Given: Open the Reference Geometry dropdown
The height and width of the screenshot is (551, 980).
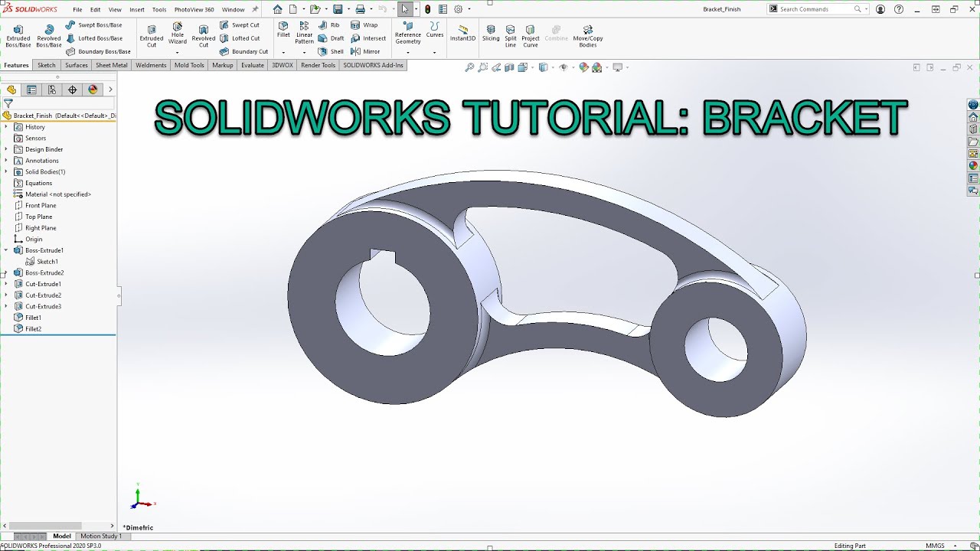Looking at the screenshot, I should click(408, 52).
